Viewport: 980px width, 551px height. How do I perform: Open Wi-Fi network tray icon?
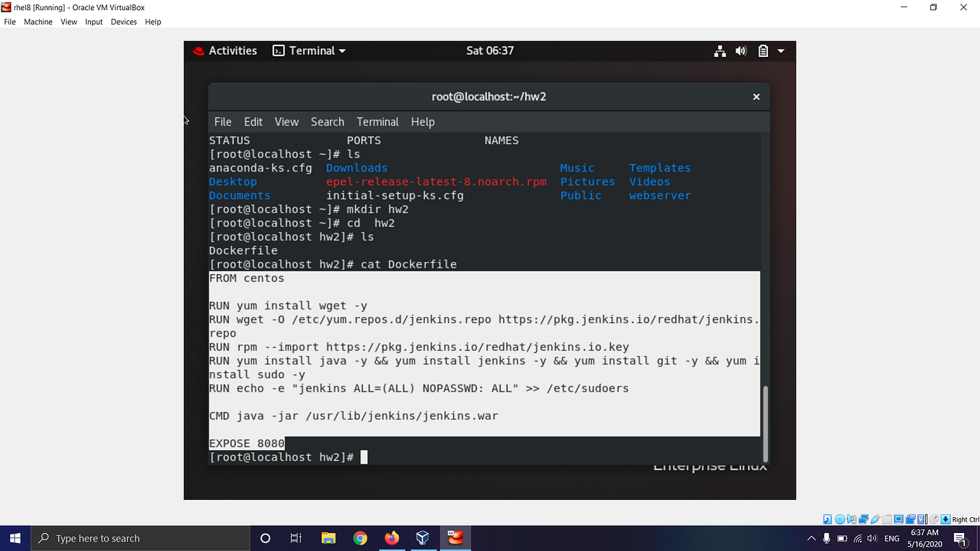pos(857,538)
